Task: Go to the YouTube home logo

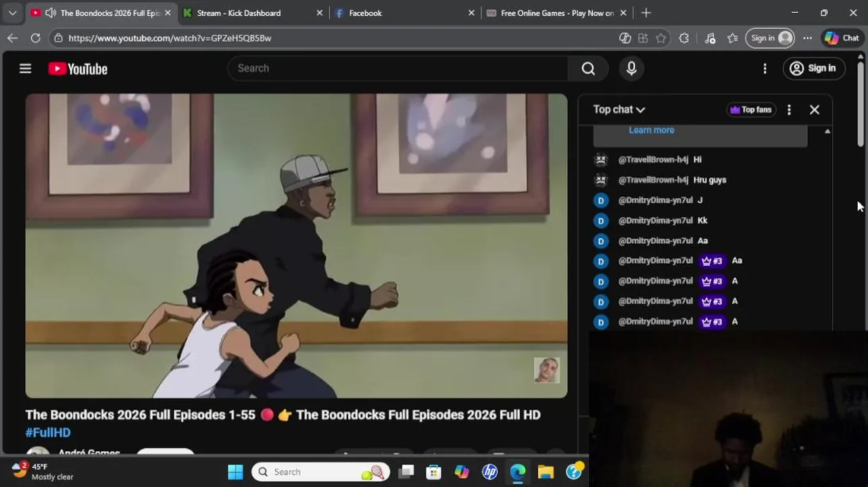Action: 78,68
